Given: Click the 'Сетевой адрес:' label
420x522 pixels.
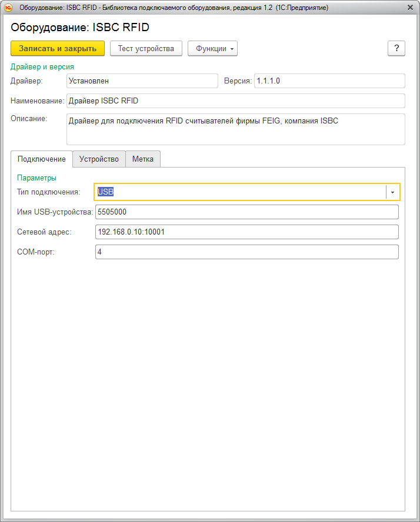Looking at the screenshot, I should [x=44, y=232].
